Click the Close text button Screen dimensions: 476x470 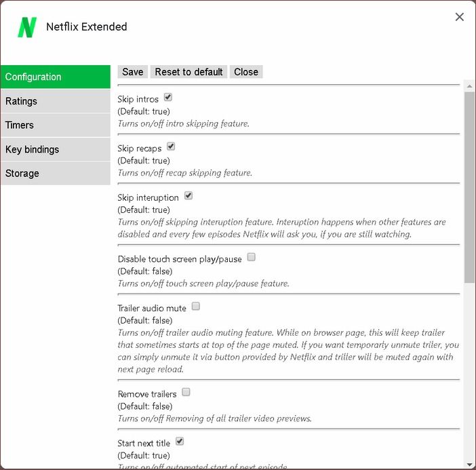click(246, 72)
